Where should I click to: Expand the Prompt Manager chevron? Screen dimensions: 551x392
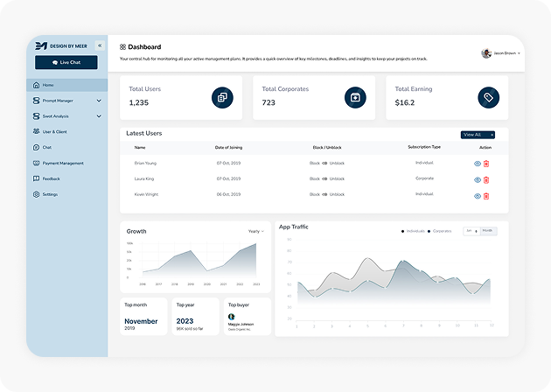99,101
